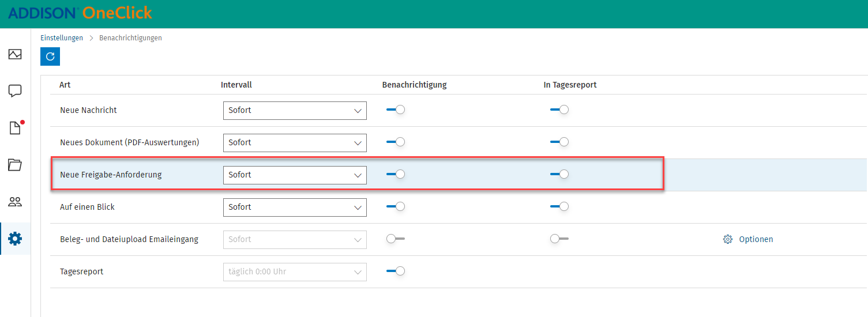Click the Intervall column header
The image size is (868, 317).
pyautogui.click(x=236, y=85)
